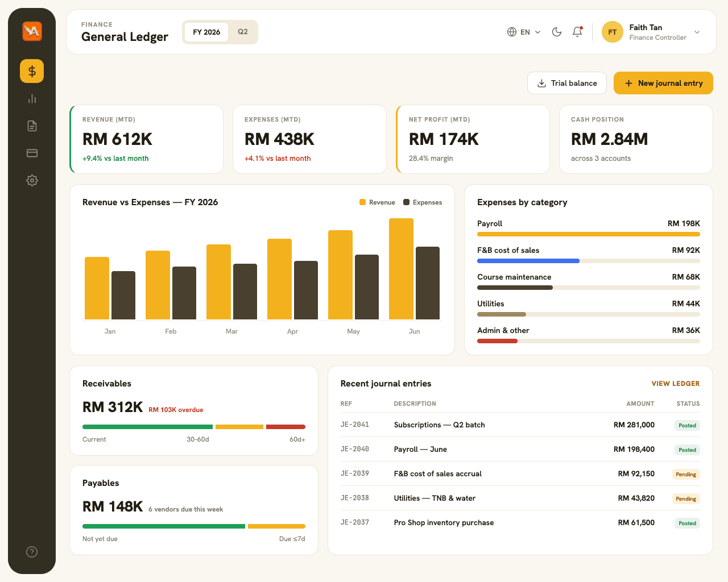Image resolution: width=728 pixels, height=582 pixels.
Task: Click the New journal entry button
Action: 663,83
